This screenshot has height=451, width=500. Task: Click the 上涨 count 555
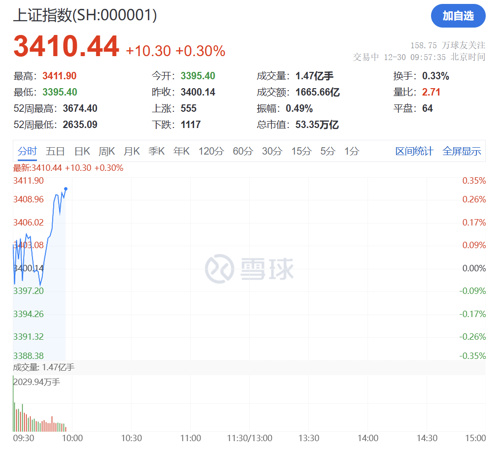tap(189, 108)
